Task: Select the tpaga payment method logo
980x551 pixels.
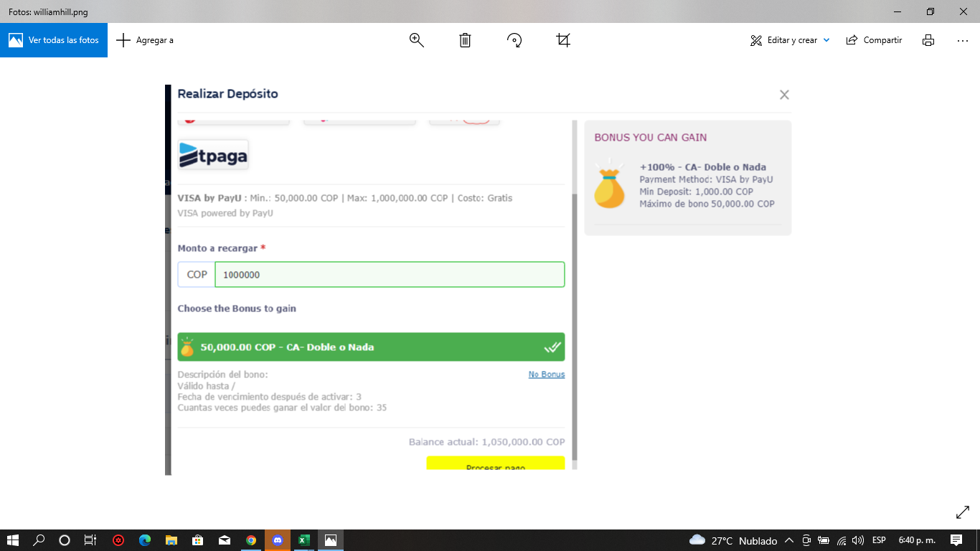Action: tap(213, 154)
